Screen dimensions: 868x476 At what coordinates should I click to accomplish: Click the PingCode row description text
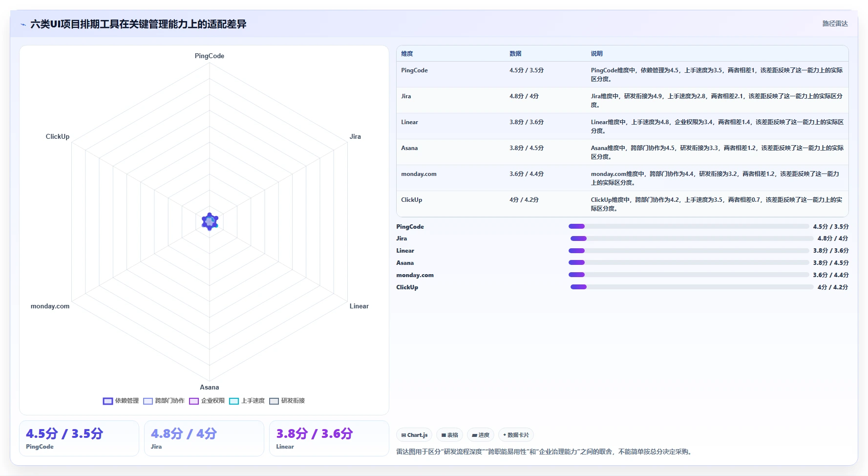[x=717, y=75]
